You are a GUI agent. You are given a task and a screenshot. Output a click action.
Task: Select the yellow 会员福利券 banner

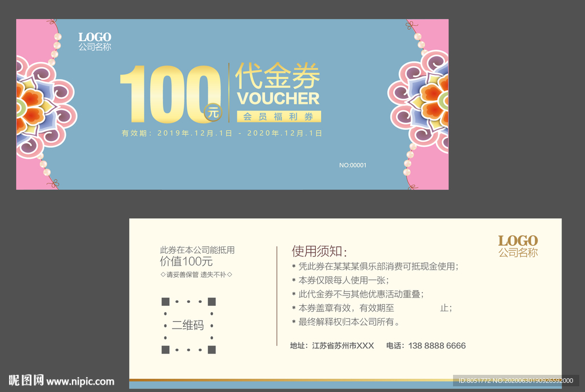coord(279,117)
